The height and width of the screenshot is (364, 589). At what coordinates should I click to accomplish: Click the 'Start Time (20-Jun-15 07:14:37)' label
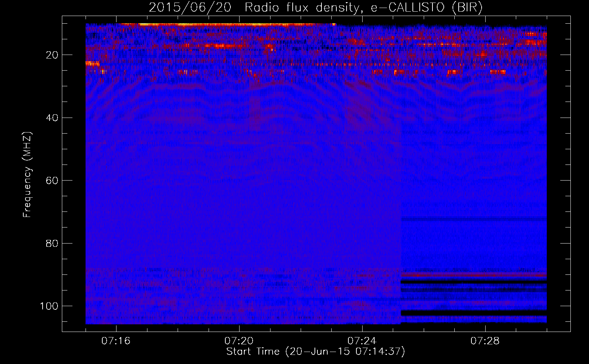pos(316,352)
